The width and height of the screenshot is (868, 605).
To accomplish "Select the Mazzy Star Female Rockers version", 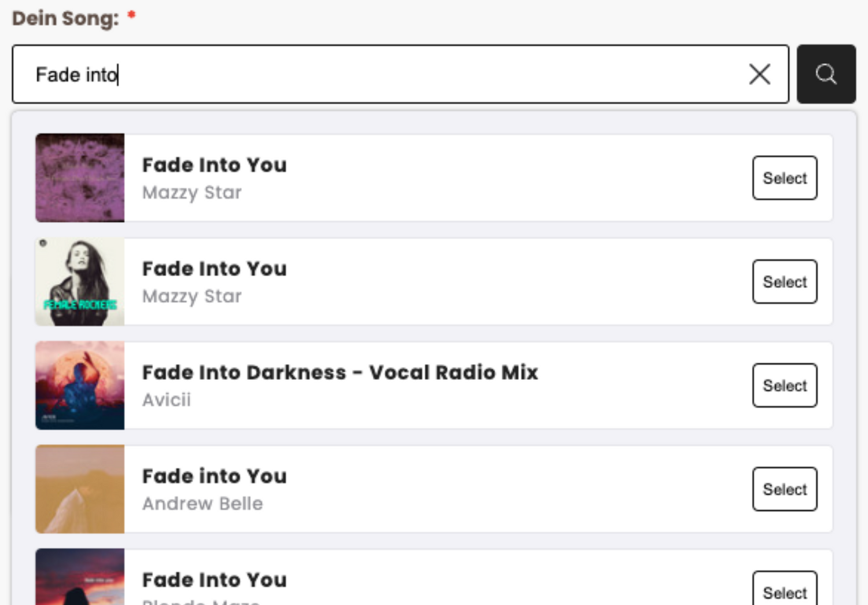I will tap(784, 282).
